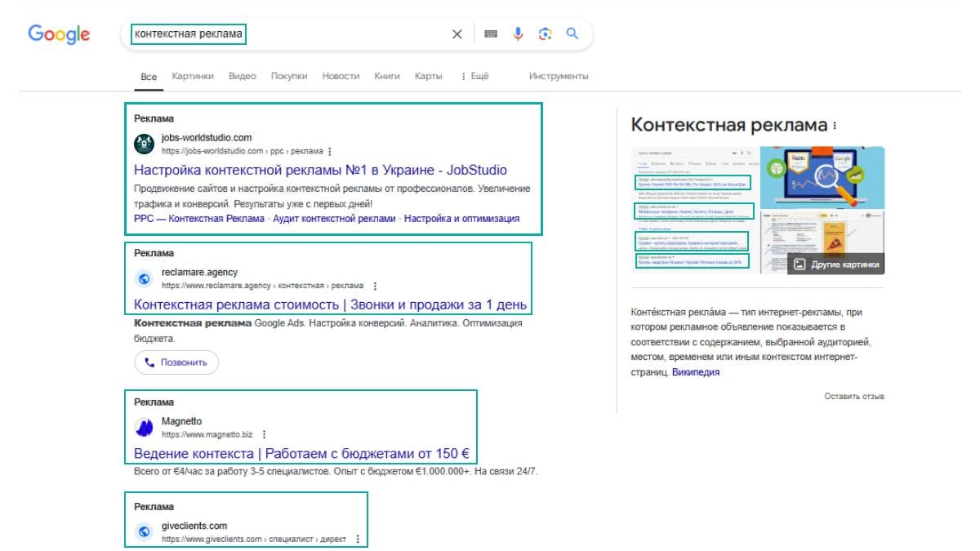Click the Magnetto site name
The width and height of the screenshot is (980, 551).
182,421
